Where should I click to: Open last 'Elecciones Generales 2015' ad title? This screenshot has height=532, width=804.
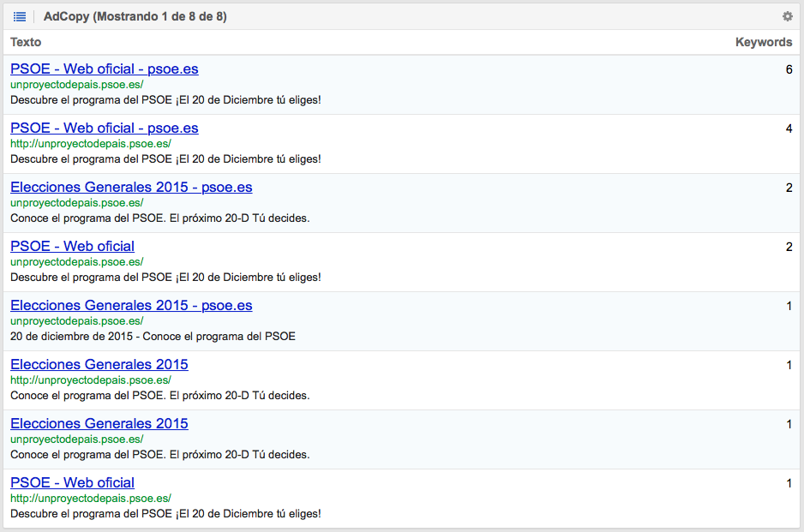[x=99, y=424]
